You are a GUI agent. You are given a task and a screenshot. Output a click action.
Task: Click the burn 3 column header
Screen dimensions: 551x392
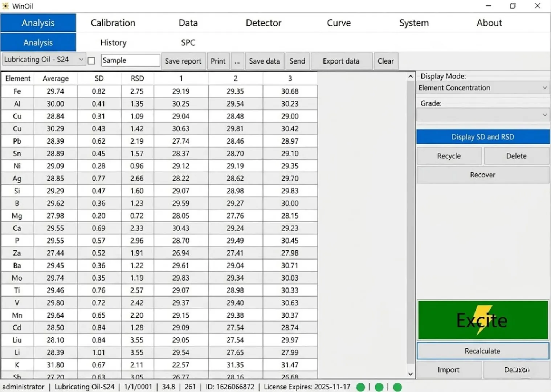tap(290, 78)
